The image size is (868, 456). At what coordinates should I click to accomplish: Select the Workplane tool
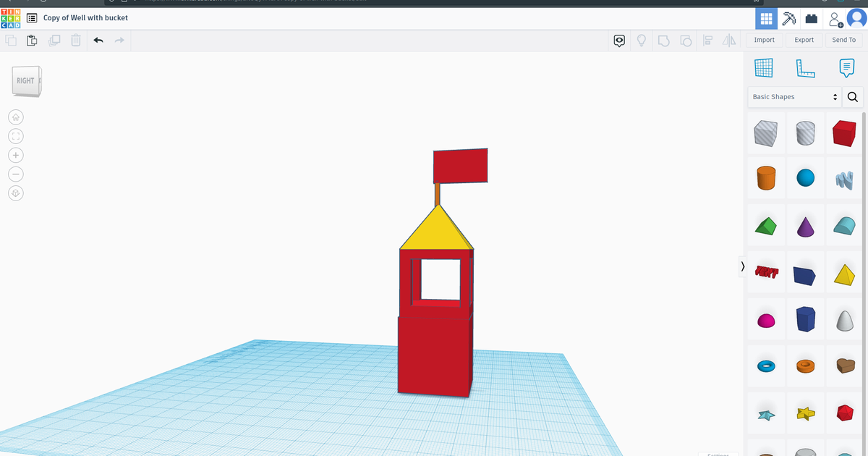click(x=764, y=67)
